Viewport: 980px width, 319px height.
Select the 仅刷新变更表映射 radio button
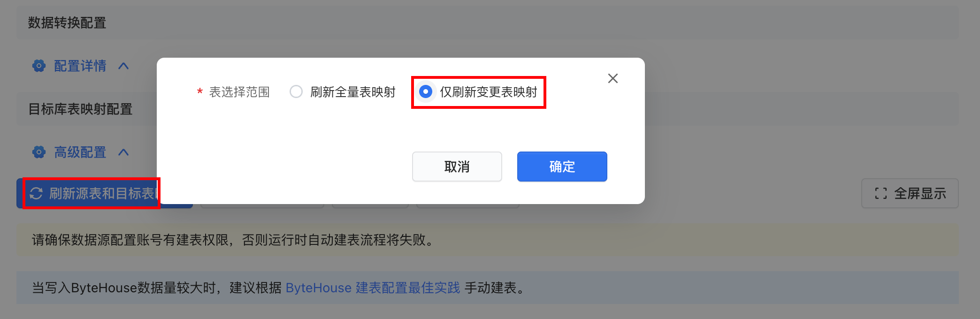[x=426, y=91]
